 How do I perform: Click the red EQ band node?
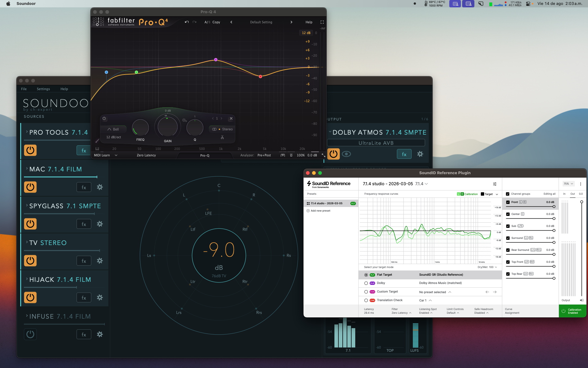click(x=260, y=76)
